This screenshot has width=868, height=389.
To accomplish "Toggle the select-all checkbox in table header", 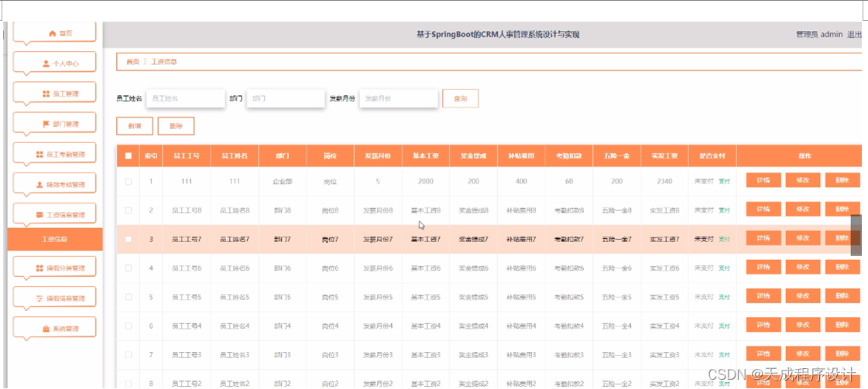I will click(129, 155).
